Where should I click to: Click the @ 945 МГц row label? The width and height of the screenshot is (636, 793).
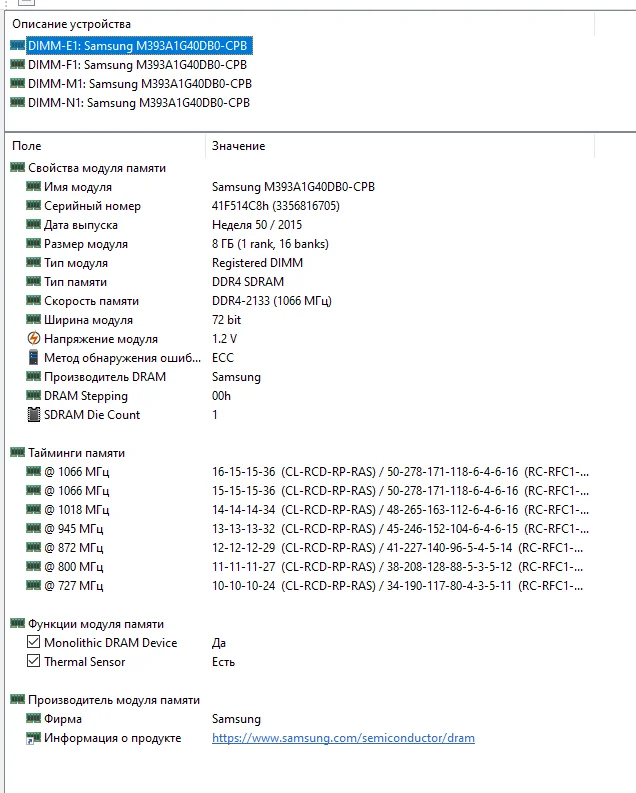click(x=74, y=528)
